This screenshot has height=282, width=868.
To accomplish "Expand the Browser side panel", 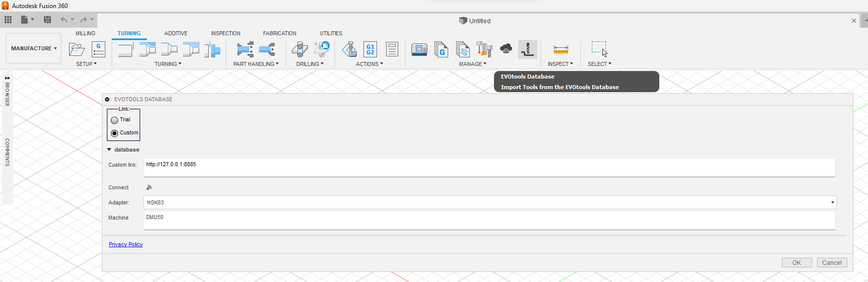I will (8, 78).
